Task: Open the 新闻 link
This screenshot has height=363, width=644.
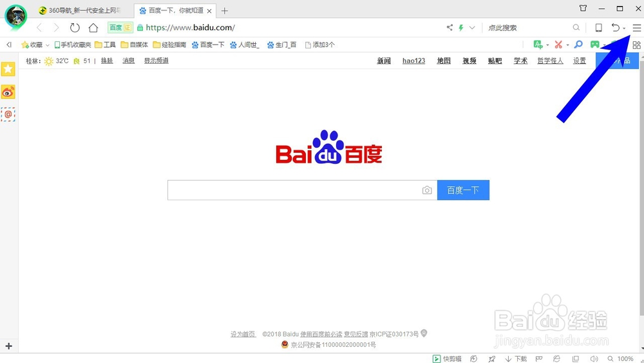Action: coord(384,61)
